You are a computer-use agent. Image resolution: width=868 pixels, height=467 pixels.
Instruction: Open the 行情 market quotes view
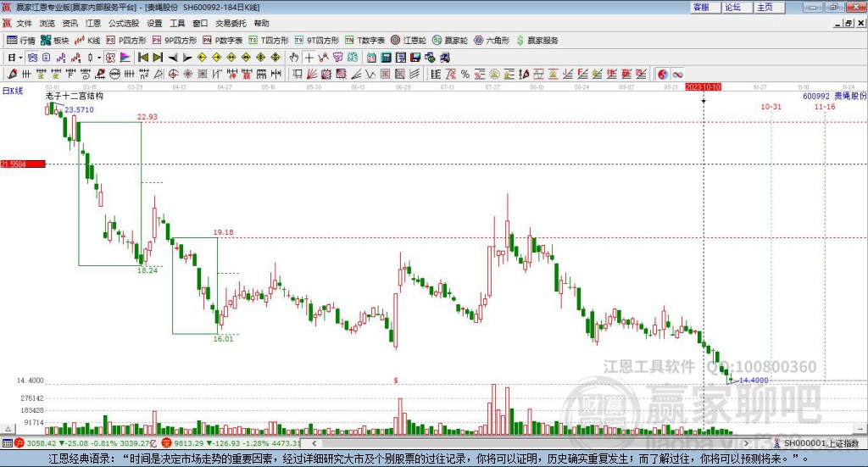(20, 41)
